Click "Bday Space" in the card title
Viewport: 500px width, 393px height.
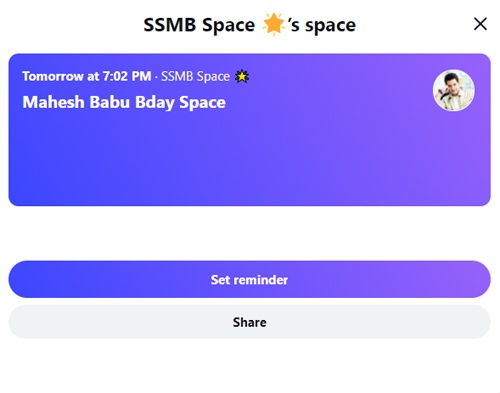pyautogui.click(x=180, y=102)
